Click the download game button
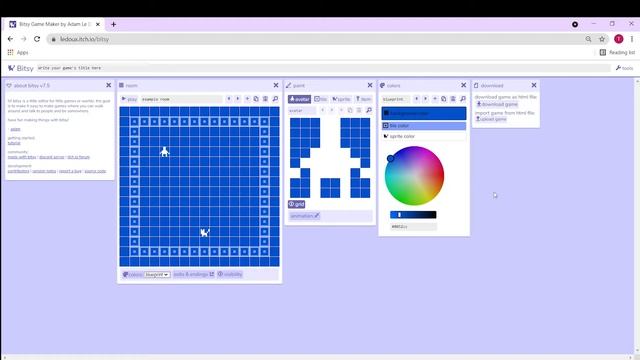This screenshot has height=360, width=640. pos(497,104)
